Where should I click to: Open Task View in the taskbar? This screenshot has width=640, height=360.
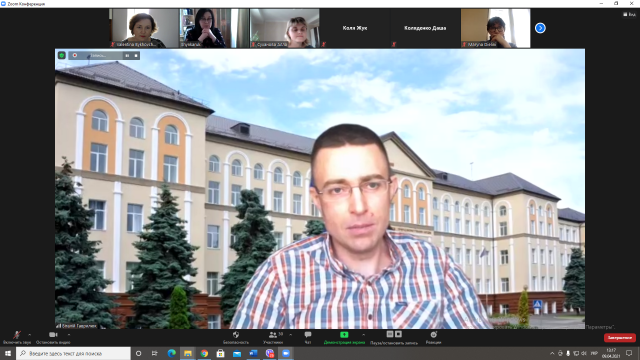point(155,353)
